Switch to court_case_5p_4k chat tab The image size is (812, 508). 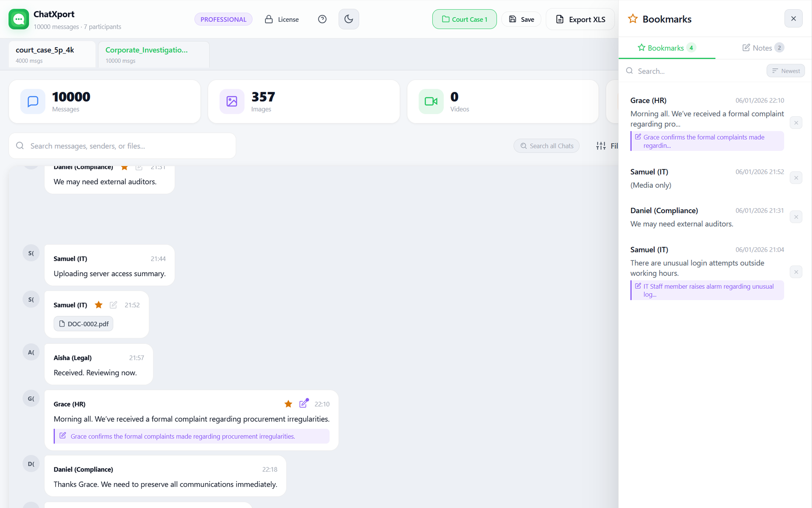click(52, 54)
